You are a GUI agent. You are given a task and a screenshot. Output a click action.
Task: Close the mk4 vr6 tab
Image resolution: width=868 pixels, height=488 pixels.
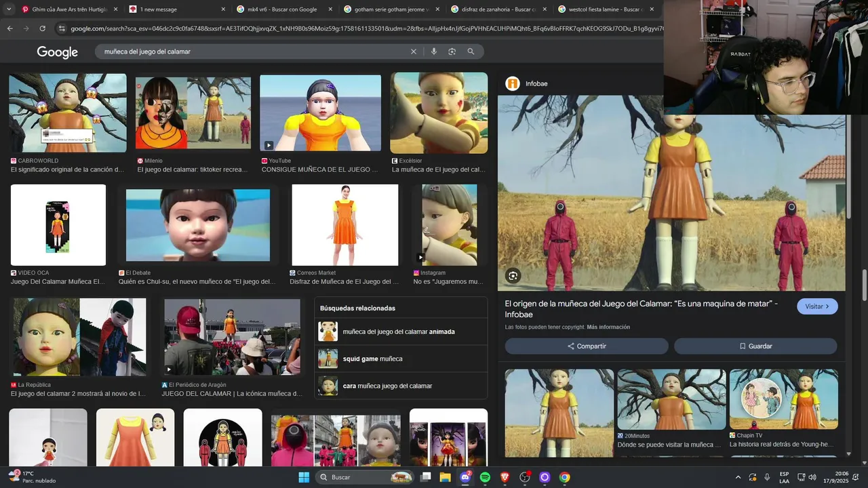click(330, 9)
